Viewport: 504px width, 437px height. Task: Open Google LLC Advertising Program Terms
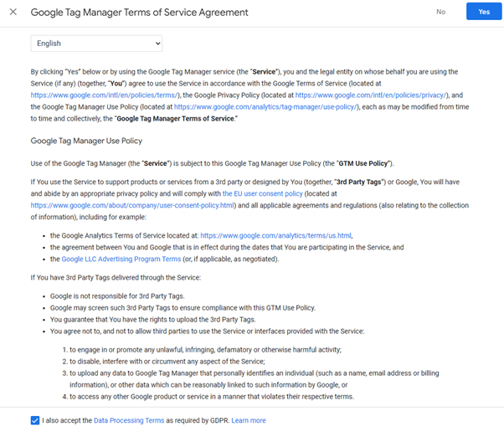[121, 259]
